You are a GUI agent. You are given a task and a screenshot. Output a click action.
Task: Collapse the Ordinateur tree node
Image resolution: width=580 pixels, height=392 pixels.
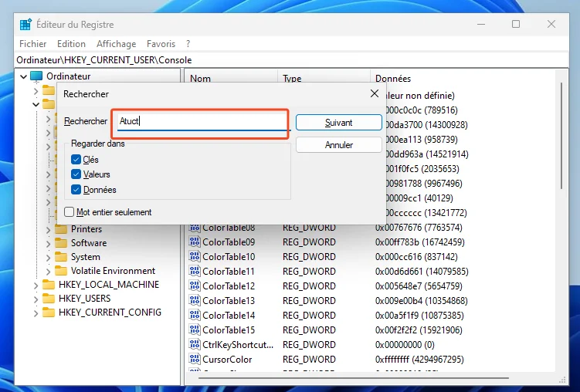23,76
